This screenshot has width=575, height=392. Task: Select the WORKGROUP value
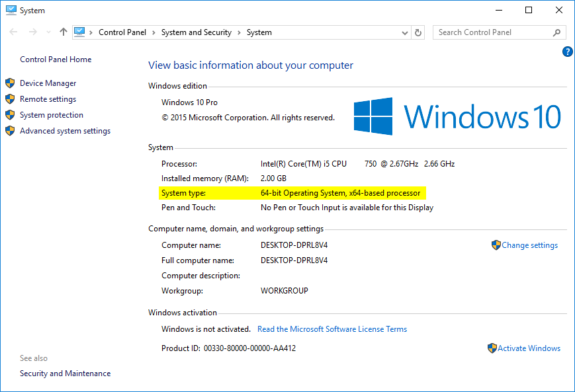point(285,290)
